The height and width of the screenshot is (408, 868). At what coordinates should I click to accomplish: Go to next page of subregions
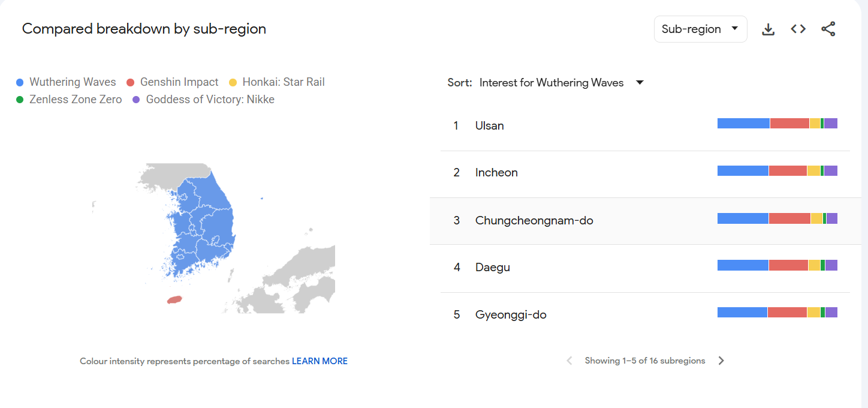(721, 361)
